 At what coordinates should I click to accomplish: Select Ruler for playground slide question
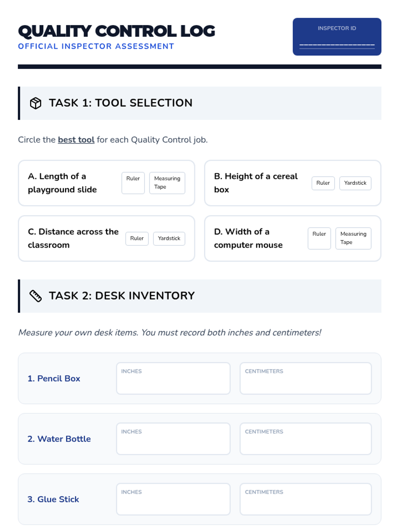coord(133,183)
